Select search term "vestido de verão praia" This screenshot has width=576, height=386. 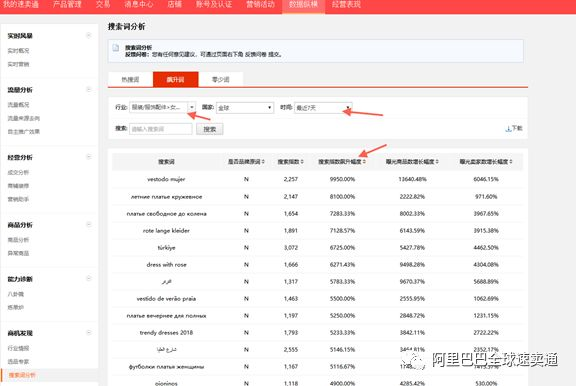click(166, 299)
